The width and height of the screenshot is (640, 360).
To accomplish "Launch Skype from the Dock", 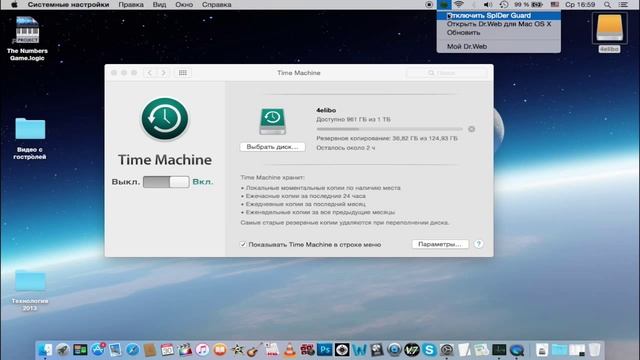I will click(429, 350).
